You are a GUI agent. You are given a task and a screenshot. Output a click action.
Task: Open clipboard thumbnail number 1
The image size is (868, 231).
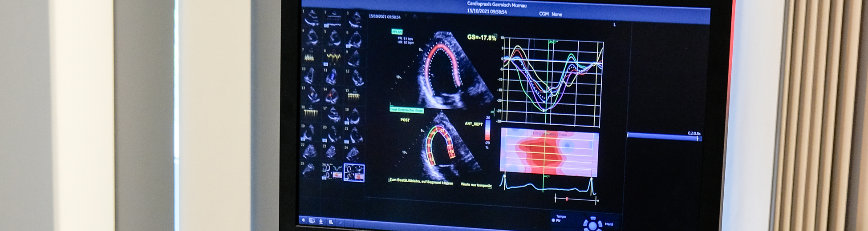coord(312,19)
